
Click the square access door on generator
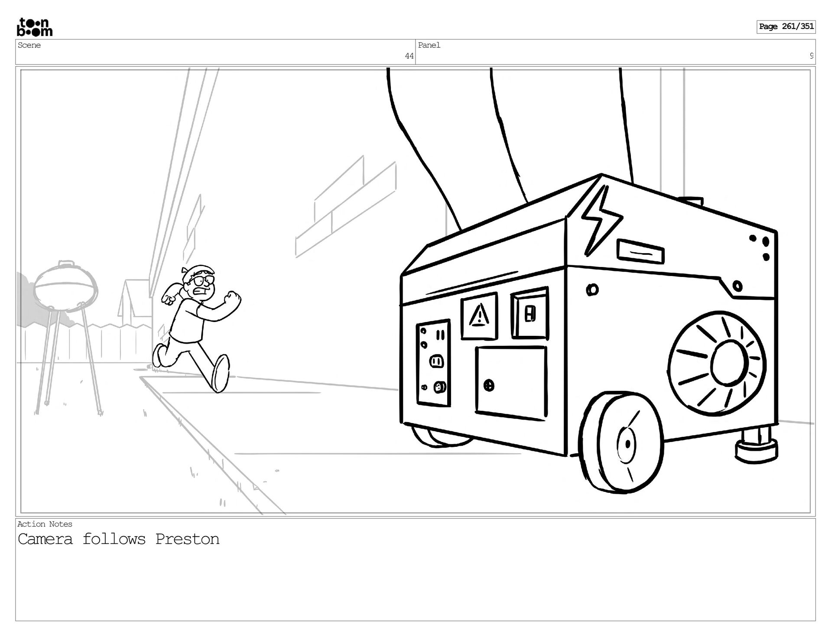[x=510, y=383]
